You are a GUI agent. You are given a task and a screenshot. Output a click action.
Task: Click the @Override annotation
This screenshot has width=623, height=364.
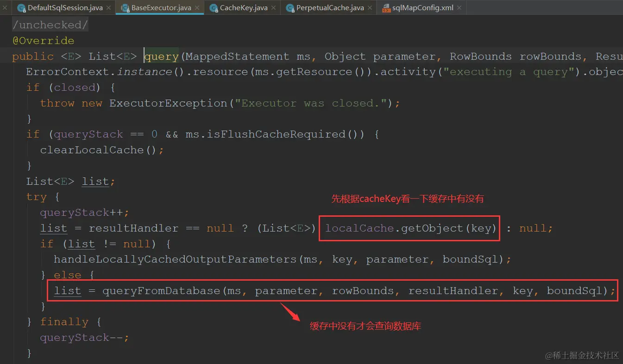pyautogui.click(x=43, y=40)
